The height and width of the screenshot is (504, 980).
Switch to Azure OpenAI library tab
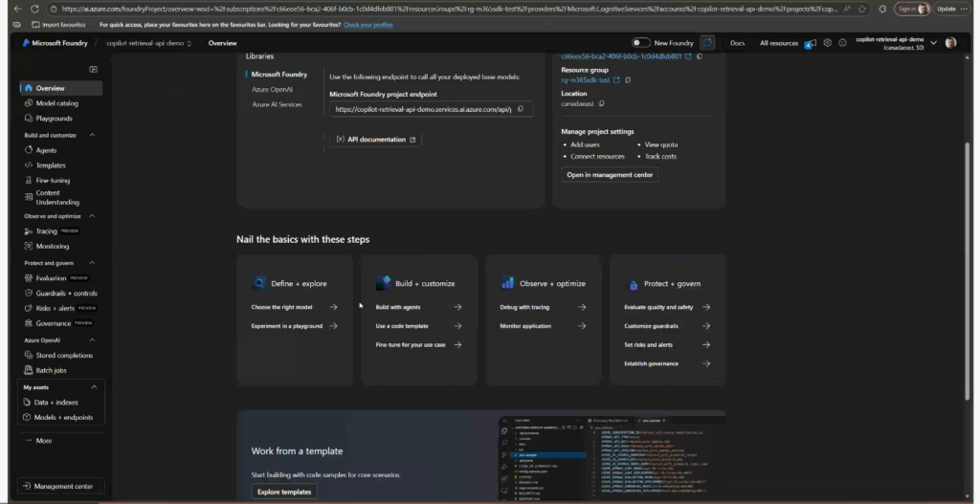(272, 89)
